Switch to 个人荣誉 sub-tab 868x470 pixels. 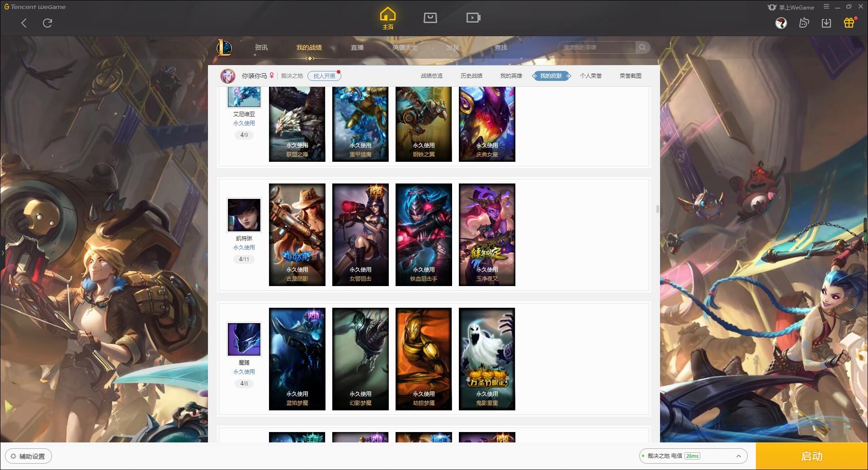pyautogui.click(x=591, y=76)
